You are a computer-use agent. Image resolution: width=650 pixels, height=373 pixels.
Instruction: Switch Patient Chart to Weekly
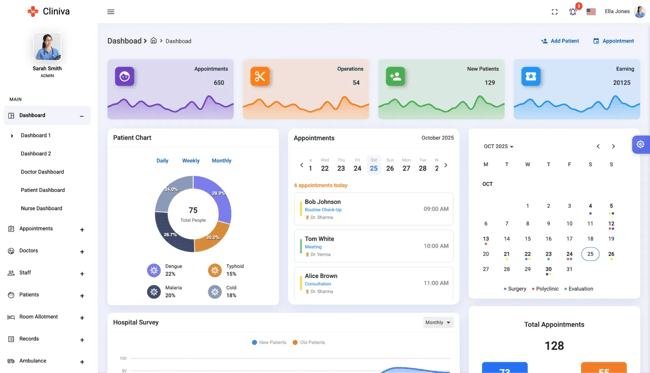point(191,160)
